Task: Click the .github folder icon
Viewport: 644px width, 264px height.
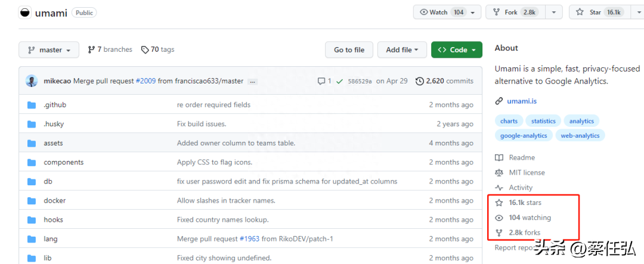Action: click(x=32, y=105)
